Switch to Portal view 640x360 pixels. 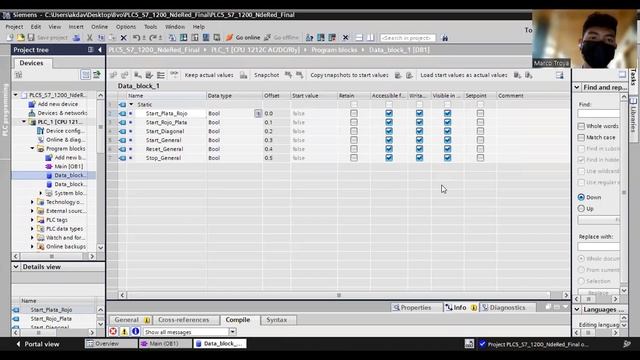click(38, 344)
